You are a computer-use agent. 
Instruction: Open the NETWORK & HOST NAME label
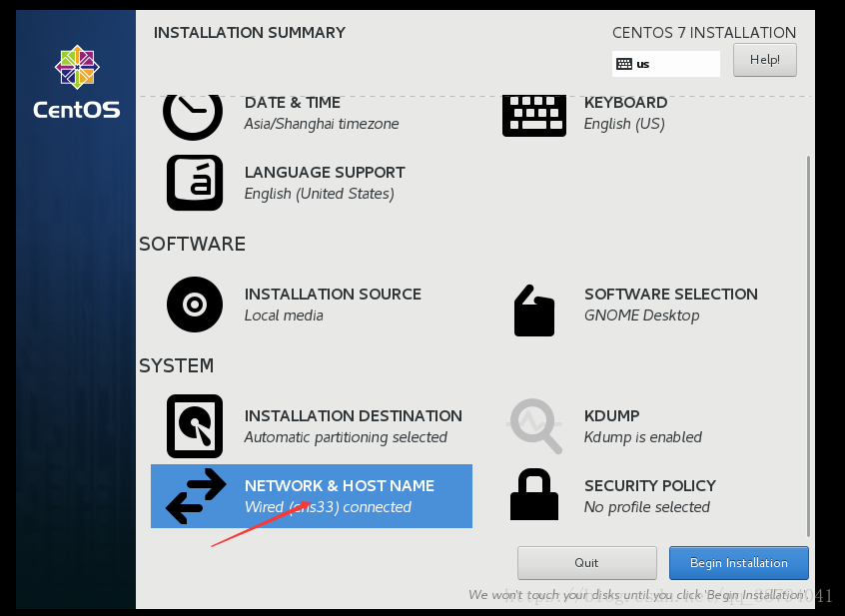coord(339,485)
